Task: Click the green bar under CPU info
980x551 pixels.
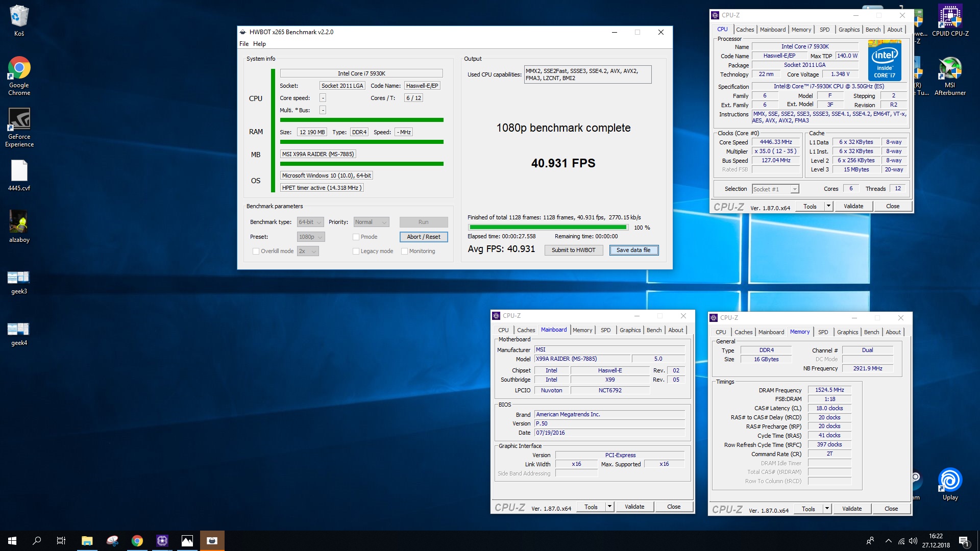Action: coord(361,120)
